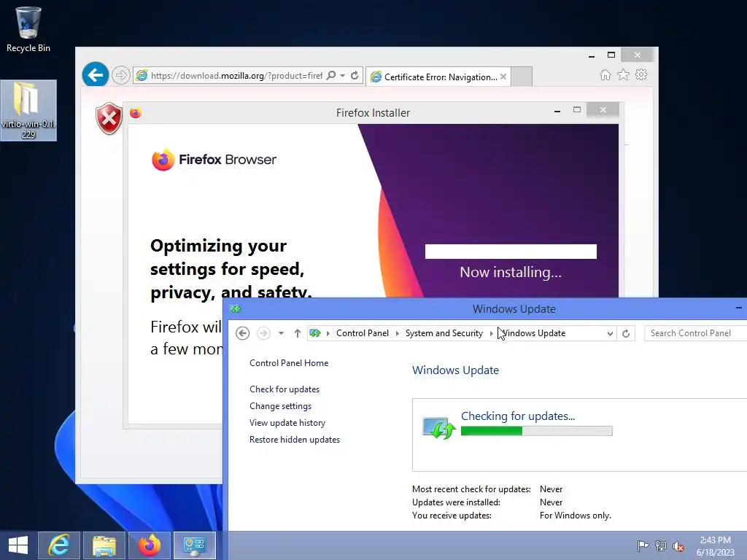747x560 pixels.
Task: Expand the arrow before Control Panel breadcrumb
Action: click(328, 333)
